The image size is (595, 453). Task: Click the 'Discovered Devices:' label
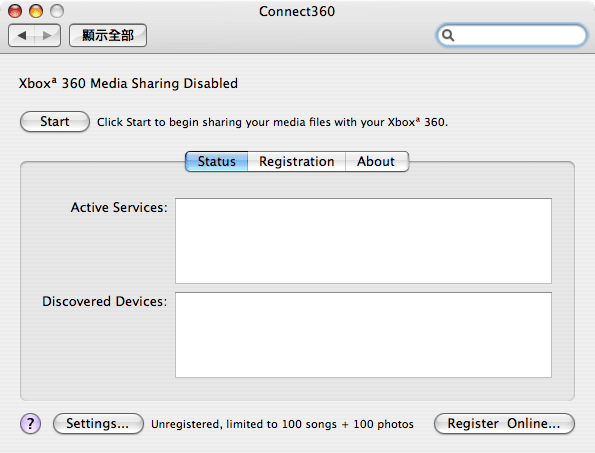click(x=104, y=302)
